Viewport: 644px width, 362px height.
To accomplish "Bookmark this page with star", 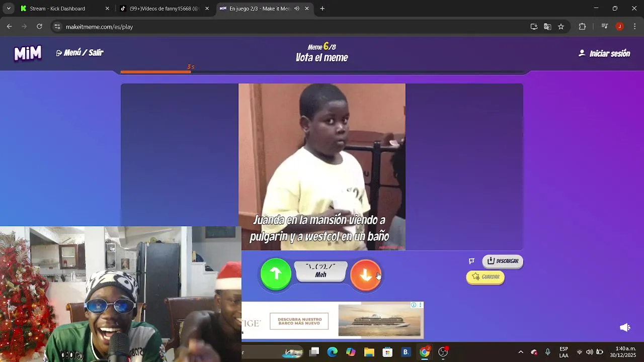I will pyautogui.click(x=561, y=27).
